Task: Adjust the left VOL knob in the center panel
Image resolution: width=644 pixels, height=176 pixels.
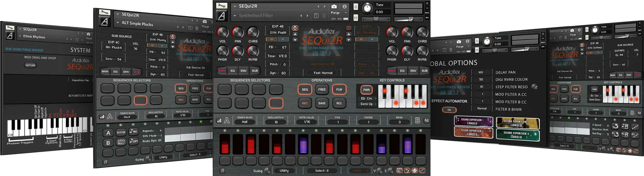Action: [222, 32]
